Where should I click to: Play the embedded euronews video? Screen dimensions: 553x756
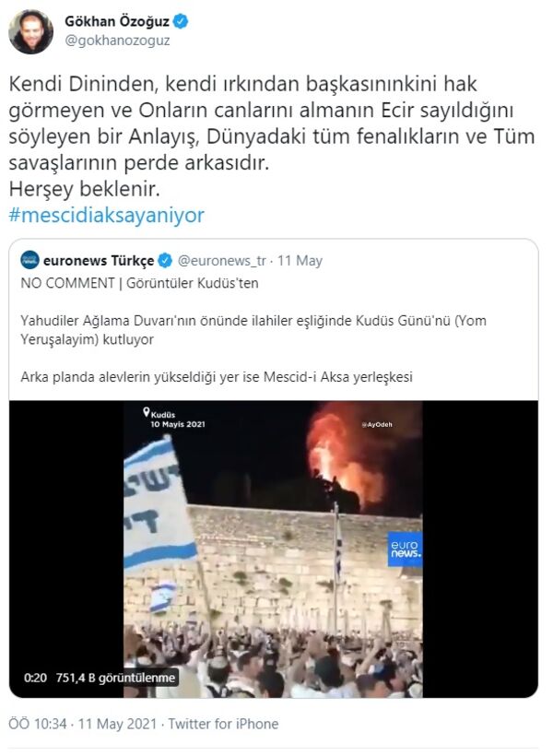274,549
